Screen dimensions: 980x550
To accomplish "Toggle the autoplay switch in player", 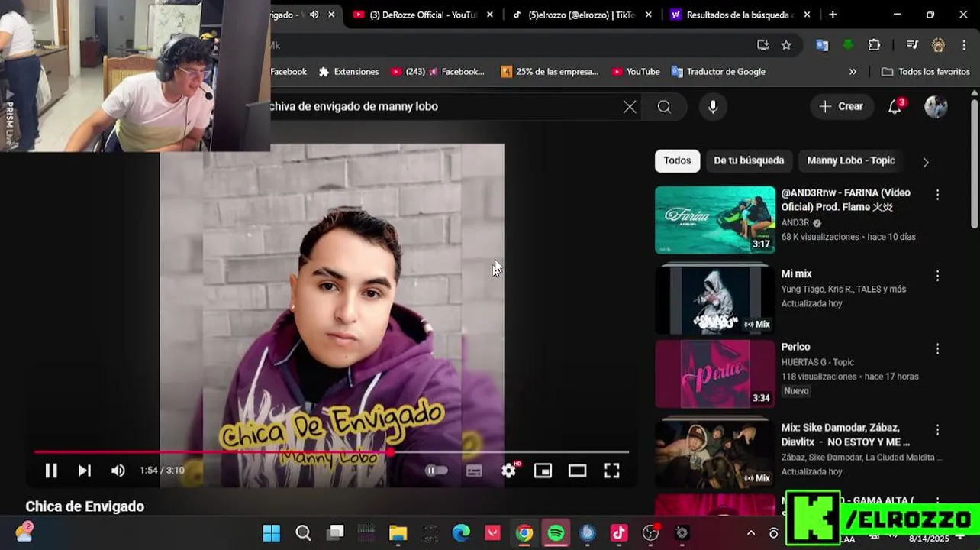I will [x=437, y=471].
